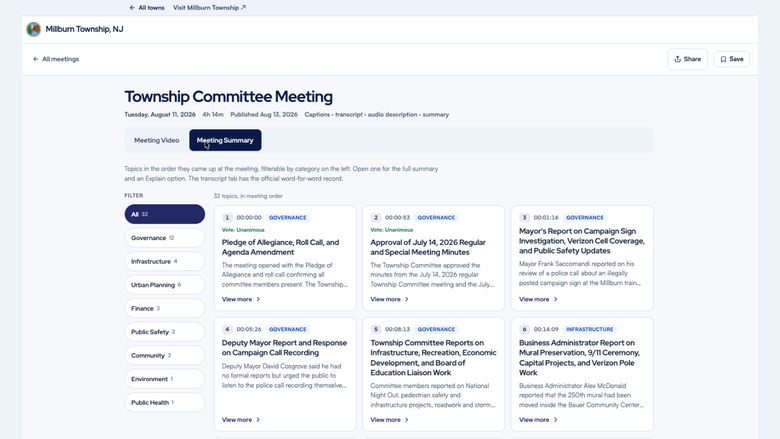
Task: Open Deputy Mayor Report and Response title
Action: (284, 348)
